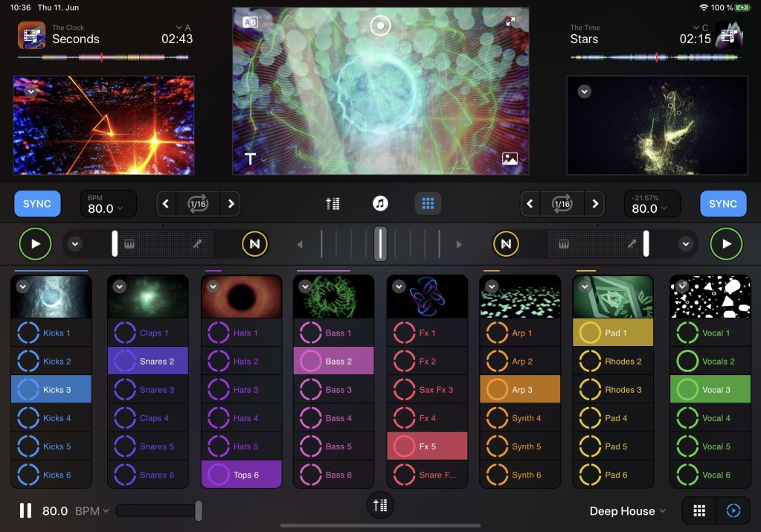
Task: Select the looper grid view icon
Action: click(x=428, y=203)
